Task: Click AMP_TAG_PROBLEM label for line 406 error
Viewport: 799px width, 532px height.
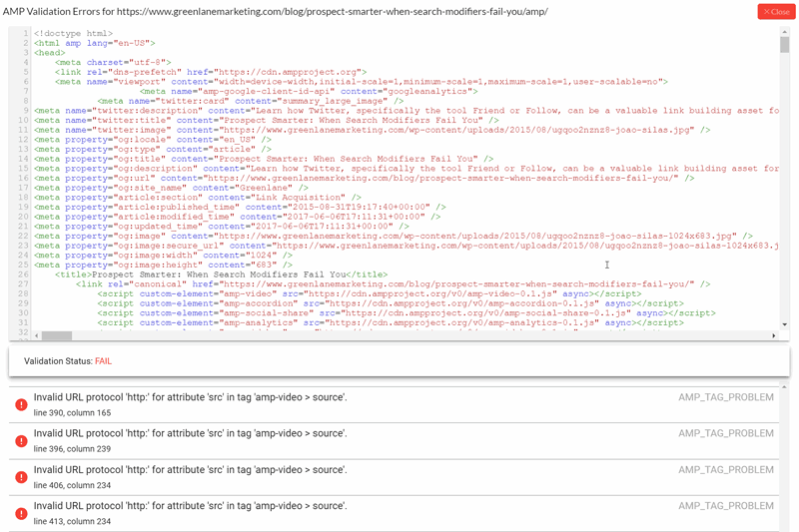Action: point(726,469)
